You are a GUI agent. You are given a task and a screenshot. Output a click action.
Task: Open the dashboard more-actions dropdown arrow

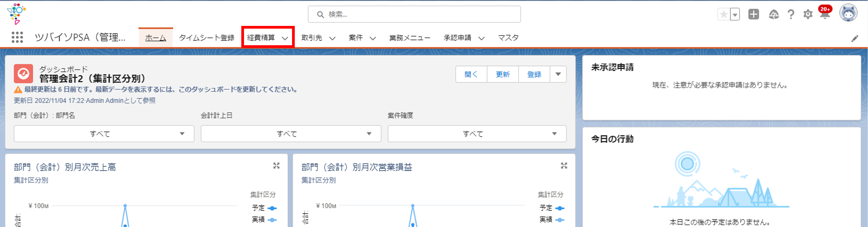(558, 74)
